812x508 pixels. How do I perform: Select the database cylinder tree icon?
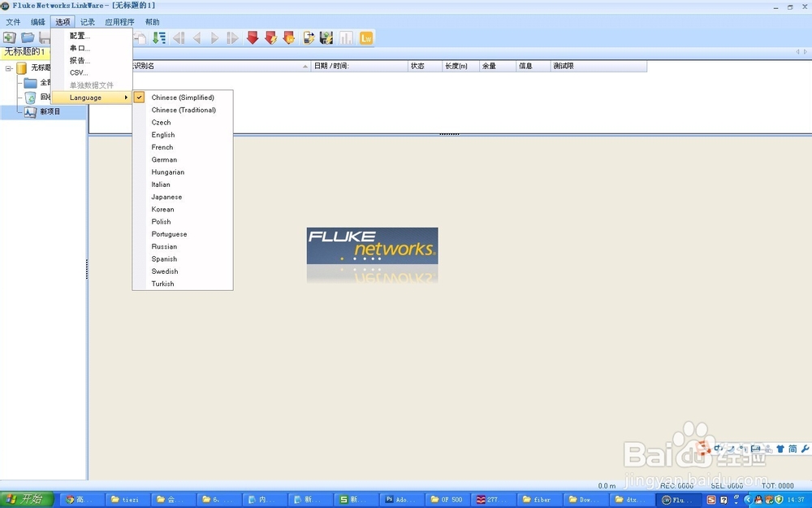click(x=21, y=68)
